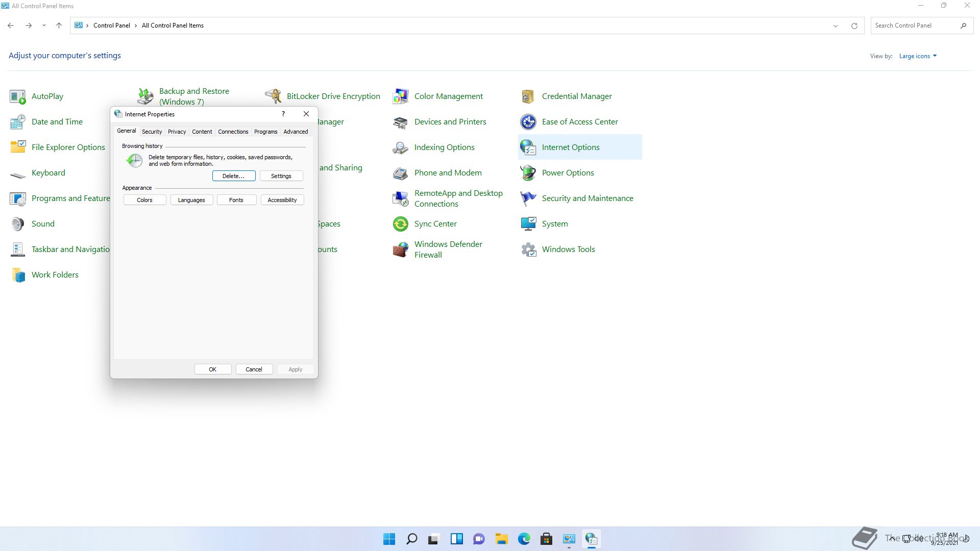Click the Fonts appearance button
This screenshot has width=980, height=551.
(236, 200)
